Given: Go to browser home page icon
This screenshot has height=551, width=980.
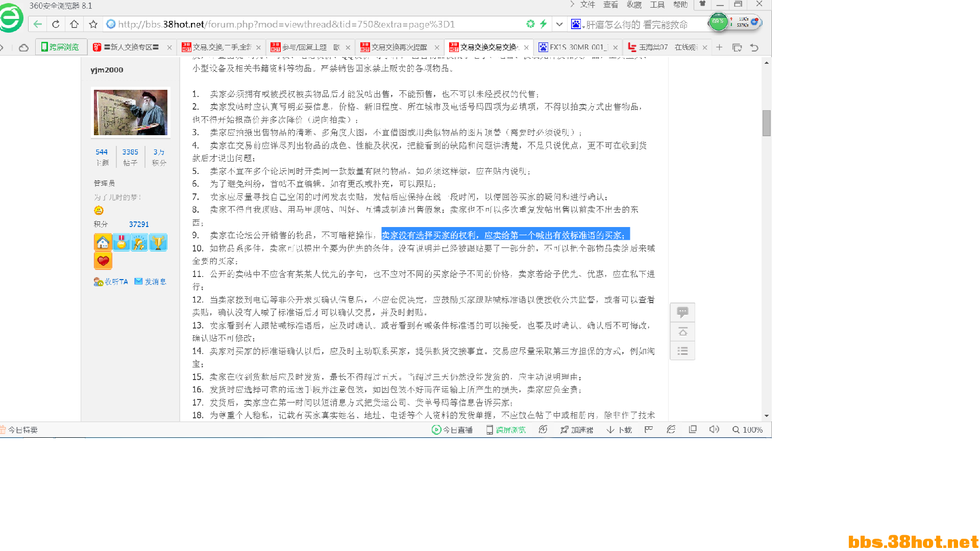Looking at the screenshot, I should [x=74, y=24].
